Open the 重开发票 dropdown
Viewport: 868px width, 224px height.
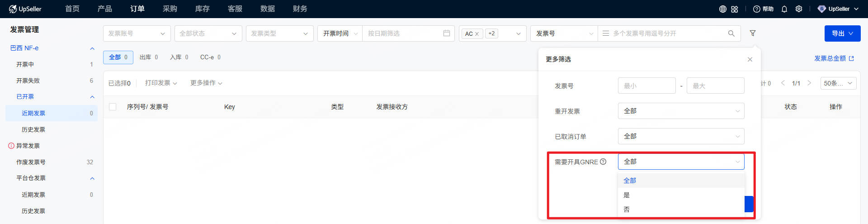(x=681, y=111)
